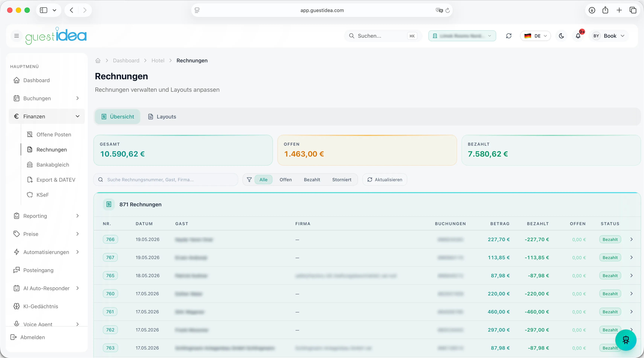Screen dimensions: 644x358
Task: Click the Safari share icon
Action: [x=605, y=10]
